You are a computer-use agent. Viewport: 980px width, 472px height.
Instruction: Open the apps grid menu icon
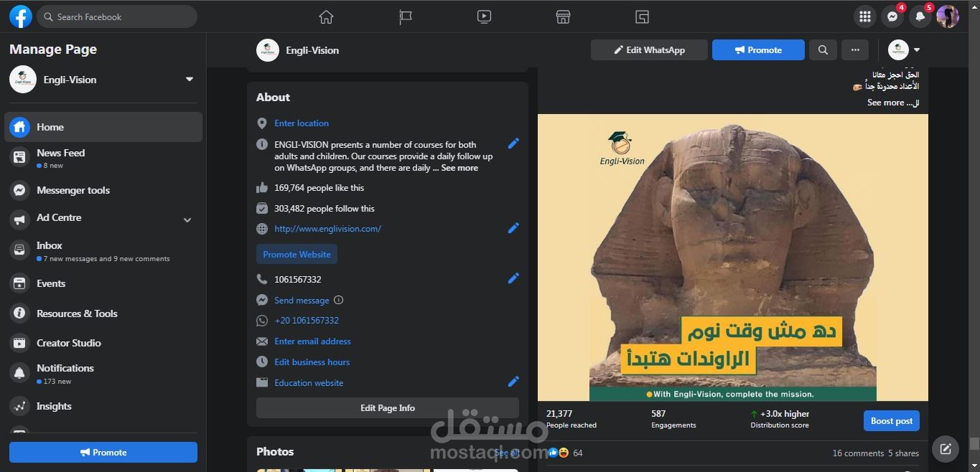pos(865,16)
